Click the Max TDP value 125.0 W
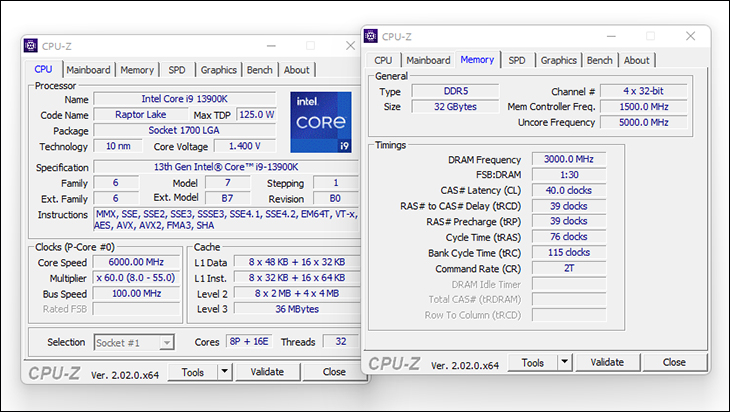730x412 pixels. coord(257,115)
